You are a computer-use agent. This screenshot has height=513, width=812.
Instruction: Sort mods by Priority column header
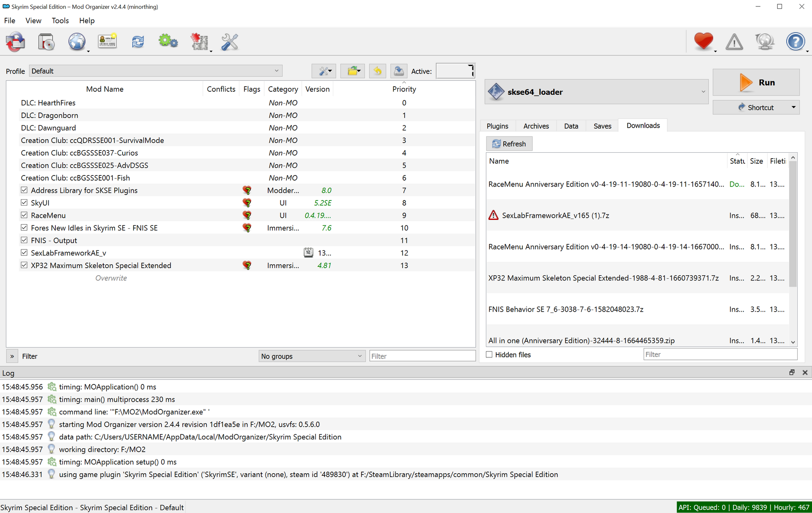[404, 89]
